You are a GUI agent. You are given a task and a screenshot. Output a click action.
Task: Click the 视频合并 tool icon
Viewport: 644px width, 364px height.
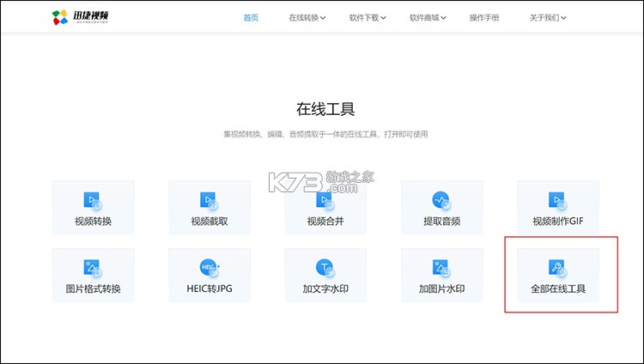tap(325, 201)
